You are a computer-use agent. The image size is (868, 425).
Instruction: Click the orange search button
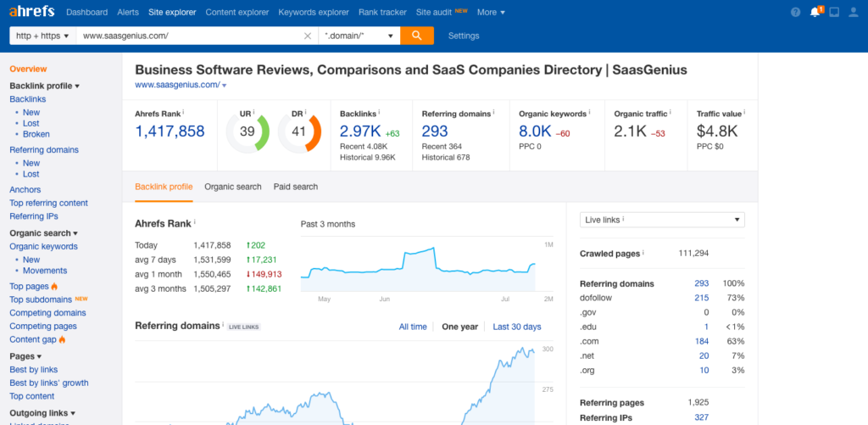417,36
